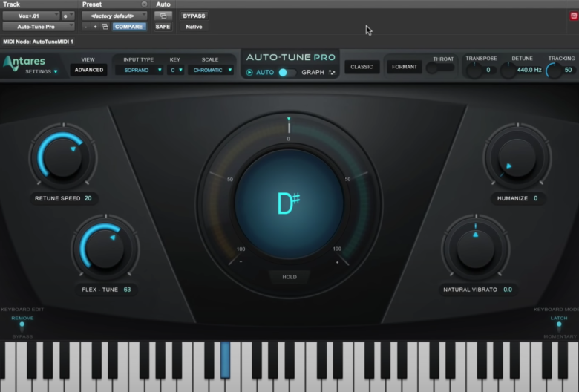Toggle Keyboard Mode Latch/Momentary switch
This screenshot has width=579, height=392.
point(559,327)
